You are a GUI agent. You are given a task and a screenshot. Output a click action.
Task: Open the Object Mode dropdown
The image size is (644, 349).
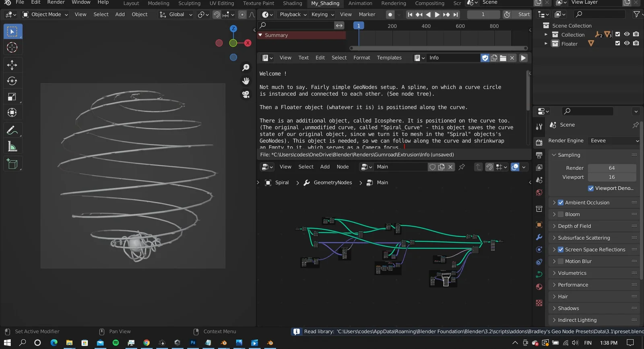click(x=45, y=15)
